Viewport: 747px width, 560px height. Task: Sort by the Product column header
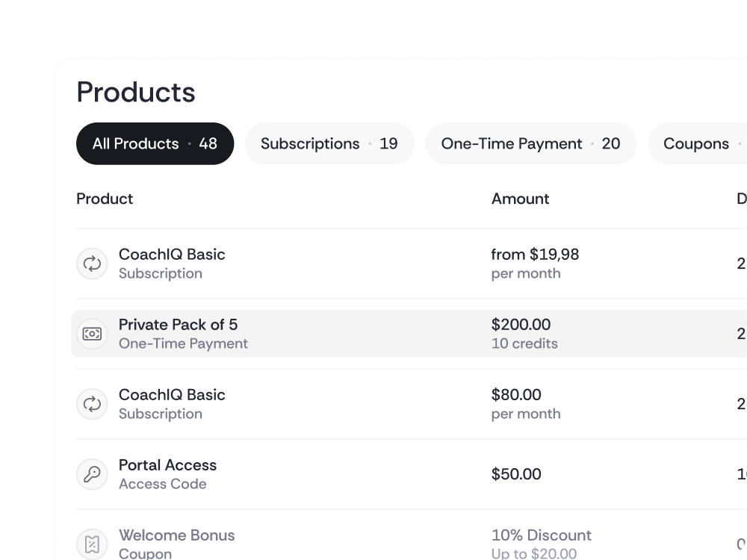point(104,199)
